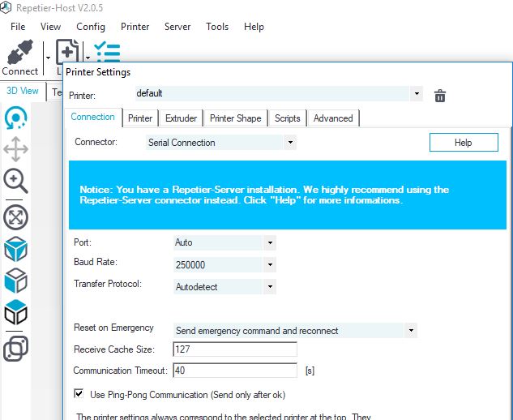Click the fit-to-view icon
Image resolution: width=513 pixels, height=420 pixels.
point(16,216)
